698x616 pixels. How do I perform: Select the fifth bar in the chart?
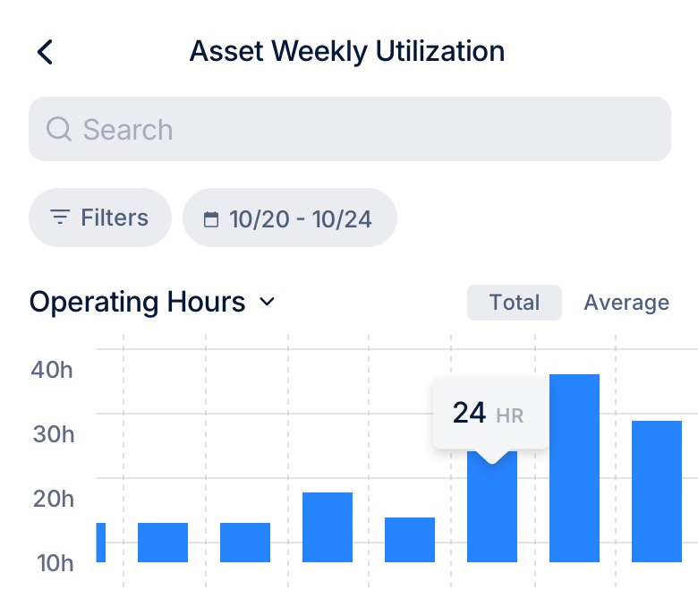point(410,540)
